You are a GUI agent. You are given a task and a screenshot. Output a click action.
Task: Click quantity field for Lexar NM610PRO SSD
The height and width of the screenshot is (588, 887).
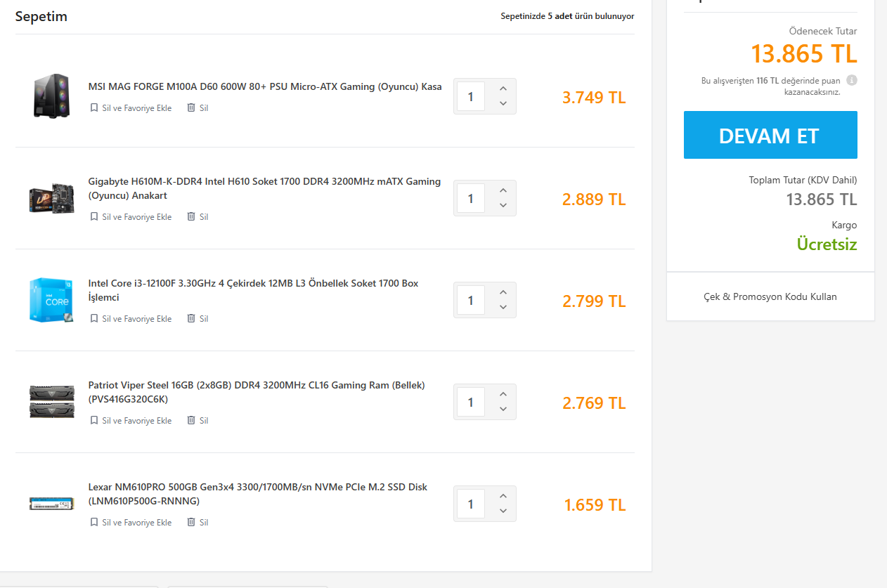[471, 504]
